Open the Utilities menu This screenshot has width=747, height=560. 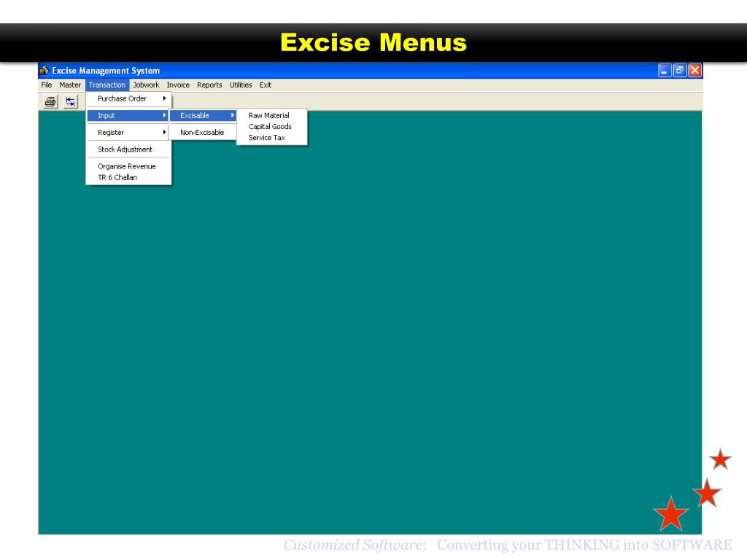(241, 85)
